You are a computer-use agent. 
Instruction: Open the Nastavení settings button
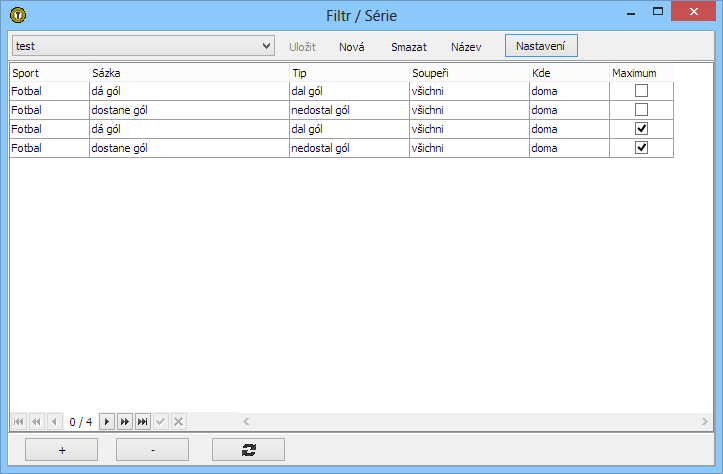[541, 46]
